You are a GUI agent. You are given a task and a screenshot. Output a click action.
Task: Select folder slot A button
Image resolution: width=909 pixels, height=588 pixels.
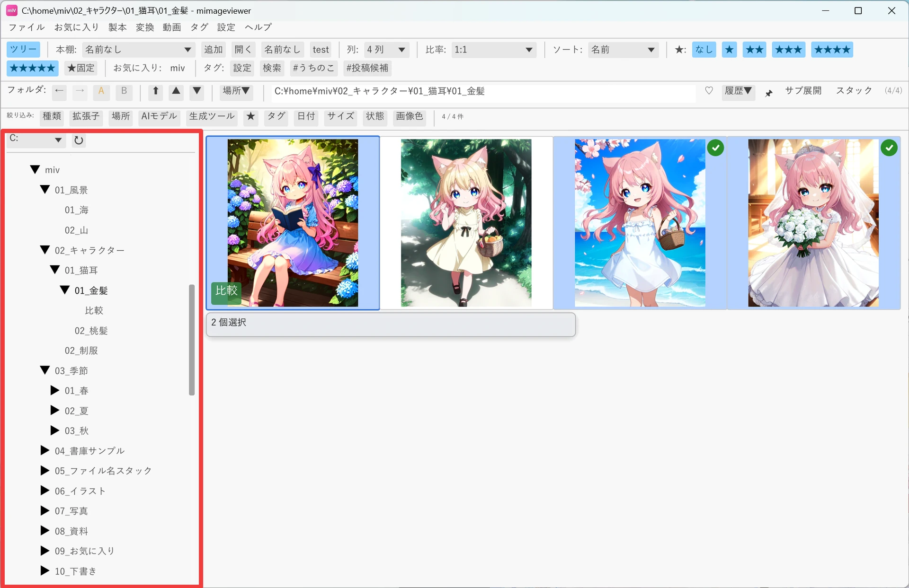click(x=101, y=91)
